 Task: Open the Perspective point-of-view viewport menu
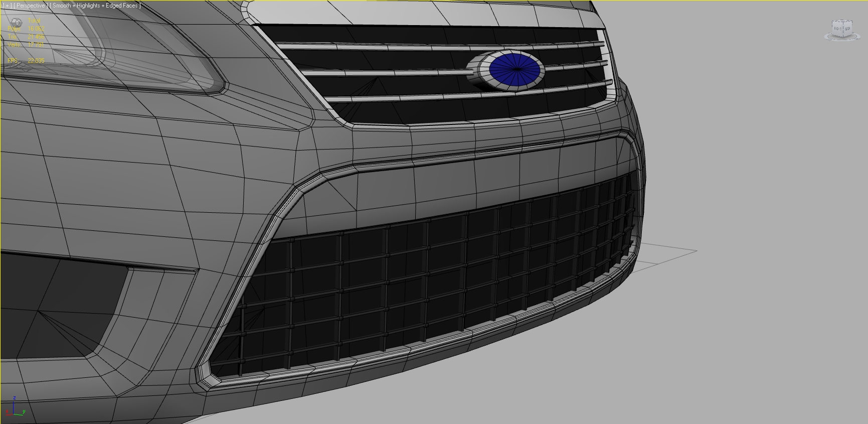point(31,6)
